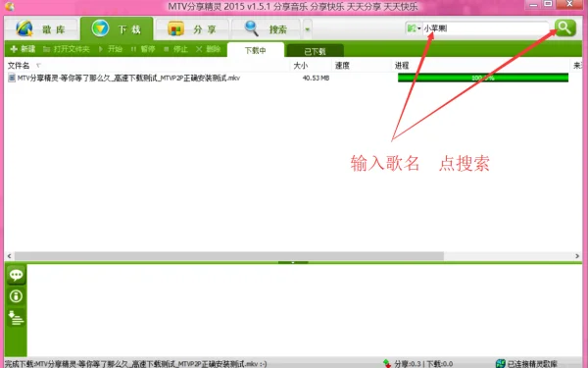The height and width of the screenshot is (368, 588).
Task: Open the 歌库 music library tab
Action: 41,28
